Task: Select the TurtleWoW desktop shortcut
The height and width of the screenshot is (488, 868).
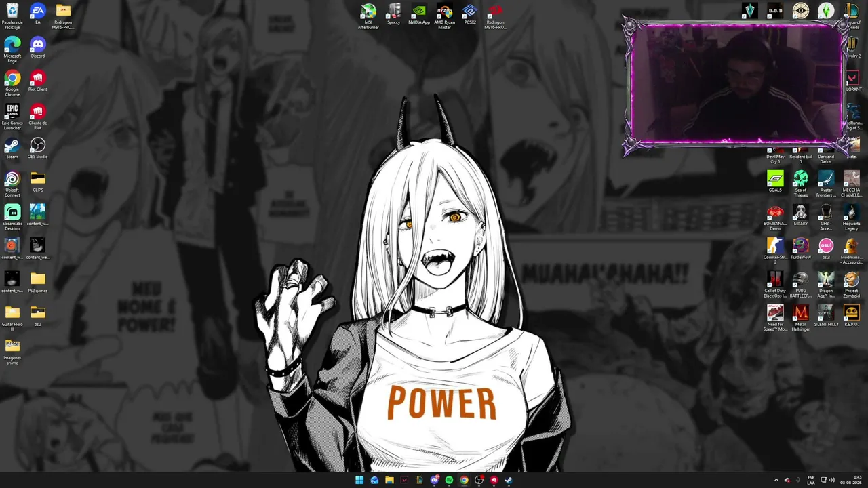Action: (x=801, y=249)
